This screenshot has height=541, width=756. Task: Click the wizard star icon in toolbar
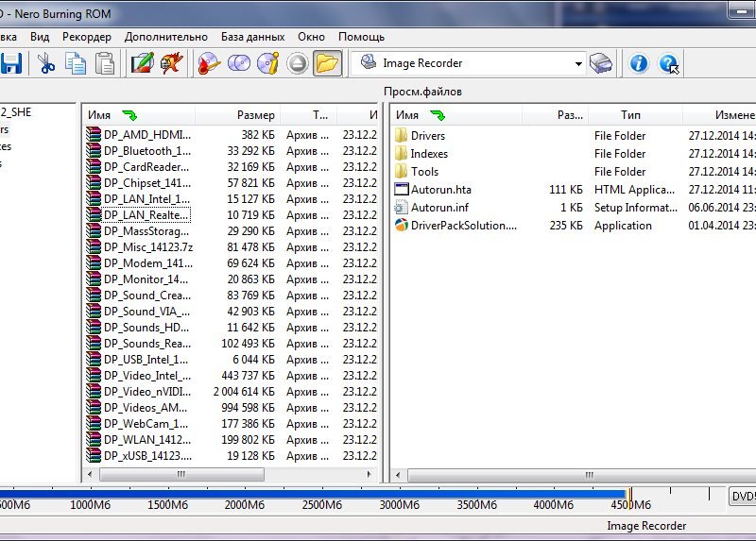click(x=172, y=63)
